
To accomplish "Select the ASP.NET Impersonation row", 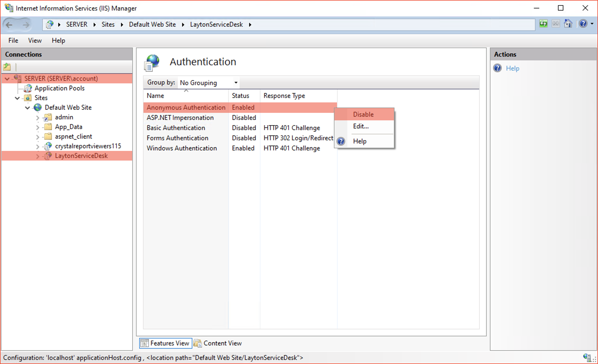I will pyautogui.click(x=240, y=118).
